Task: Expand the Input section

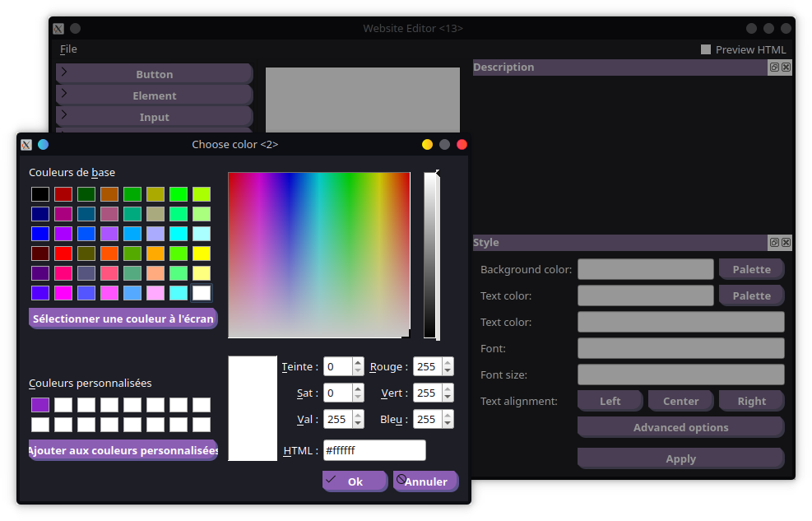Action: point(154,117)
